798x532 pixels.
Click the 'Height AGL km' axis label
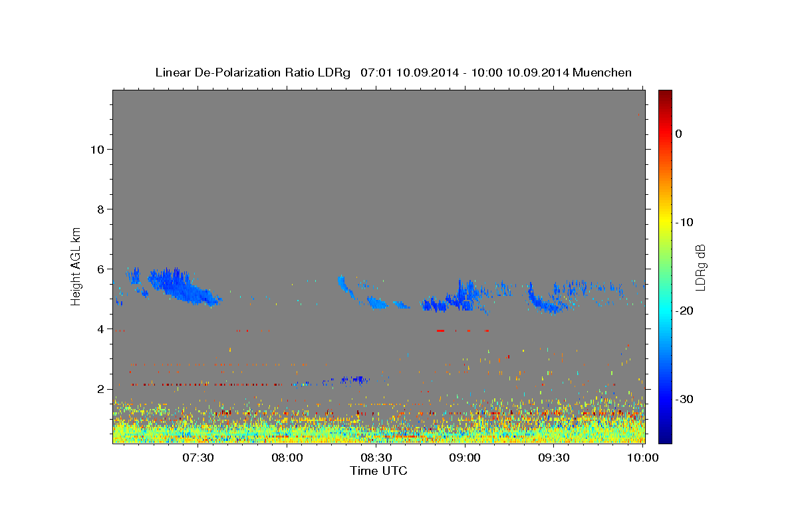pos(76,265)
